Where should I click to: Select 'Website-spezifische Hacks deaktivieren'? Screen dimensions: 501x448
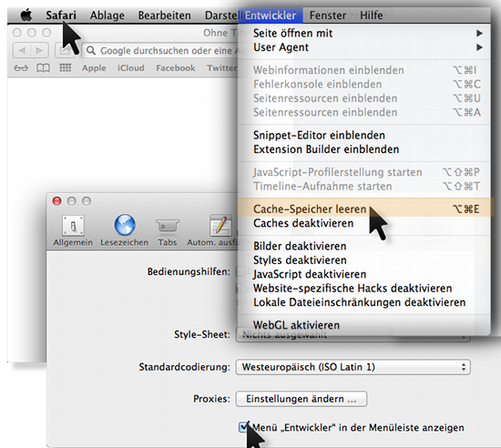[364, 289]
